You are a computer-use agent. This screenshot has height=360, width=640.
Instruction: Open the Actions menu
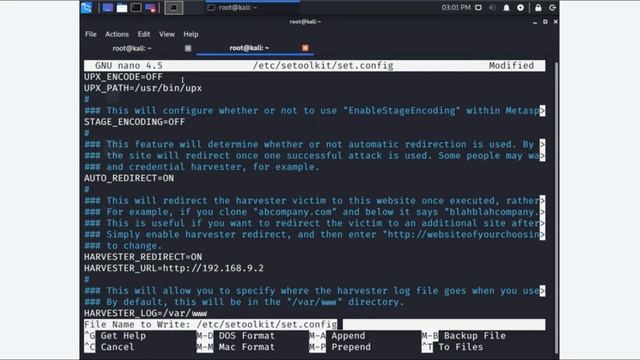click(117, 34)
